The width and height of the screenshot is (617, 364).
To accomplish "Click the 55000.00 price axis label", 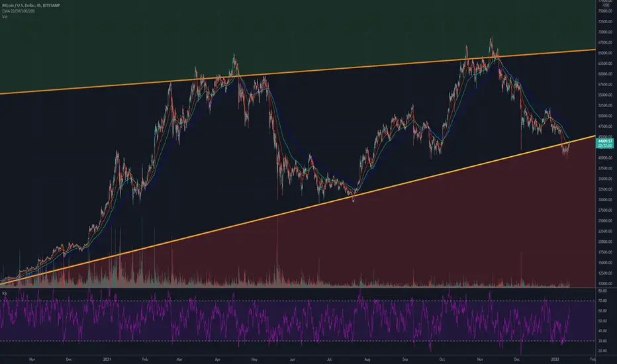I will point(605,95).
